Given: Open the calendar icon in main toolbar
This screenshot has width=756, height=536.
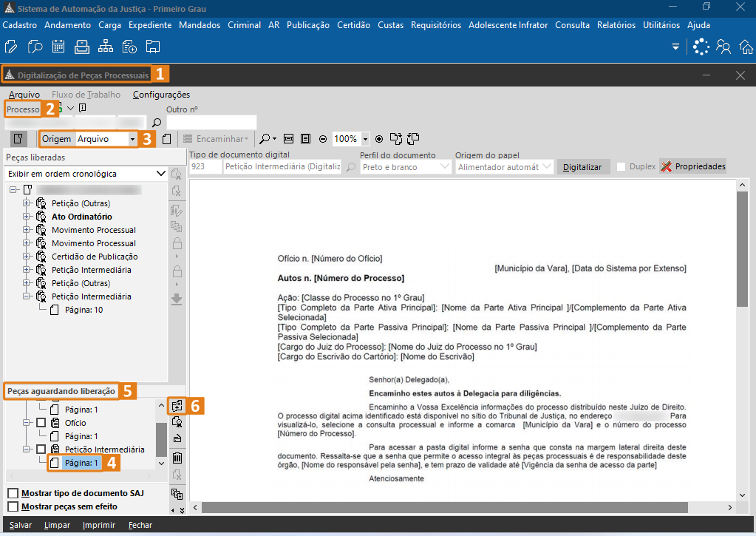Looking at the screenshot, I should [58, 47].
